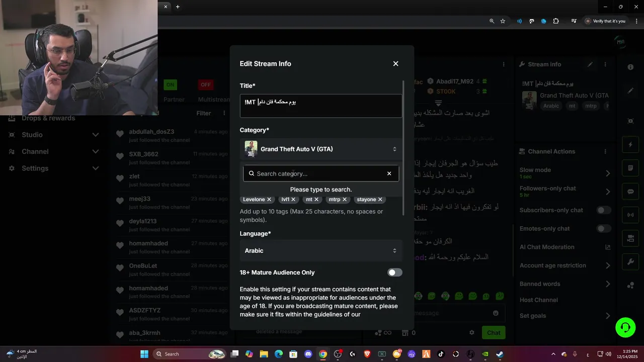This screenshot has height=362, width=644.
Task: Click the broadcast signal sidebar icon
Action: [630, 215]
